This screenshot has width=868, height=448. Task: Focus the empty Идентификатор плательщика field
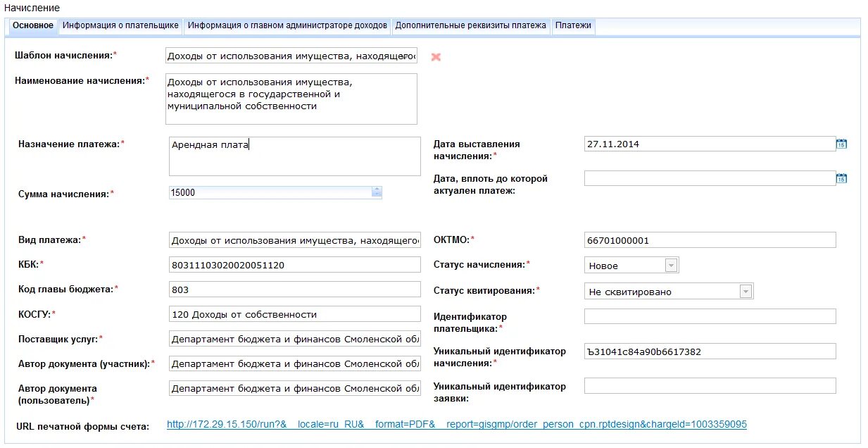pos(710,316)
